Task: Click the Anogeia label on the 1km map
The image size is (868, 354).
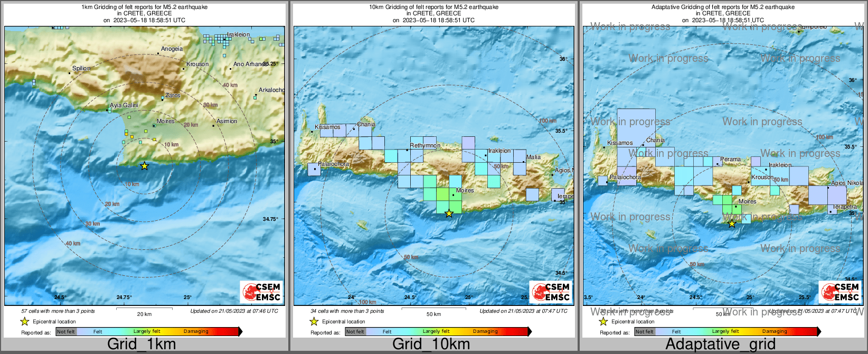Action: [x=172, y=49]
